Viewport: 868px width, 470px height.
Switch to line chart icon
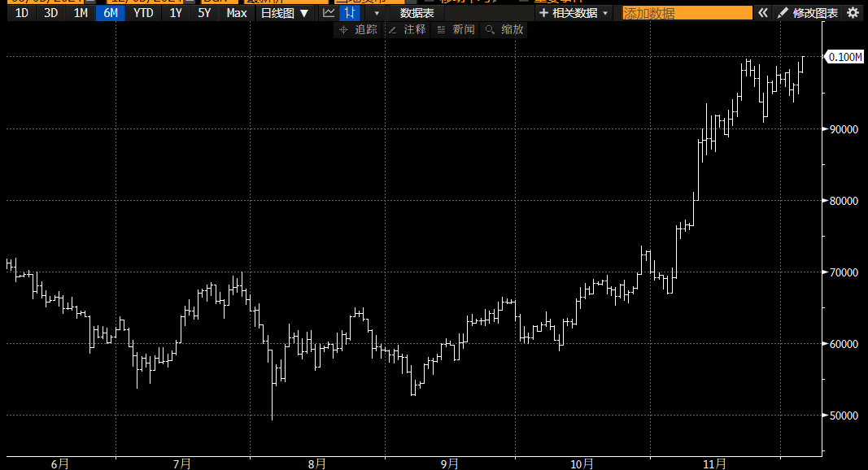coord(329,13)
